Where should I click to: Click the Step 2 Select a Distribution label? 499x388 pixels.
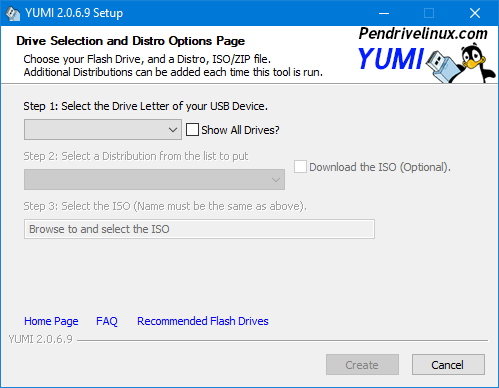pos(136,156)
